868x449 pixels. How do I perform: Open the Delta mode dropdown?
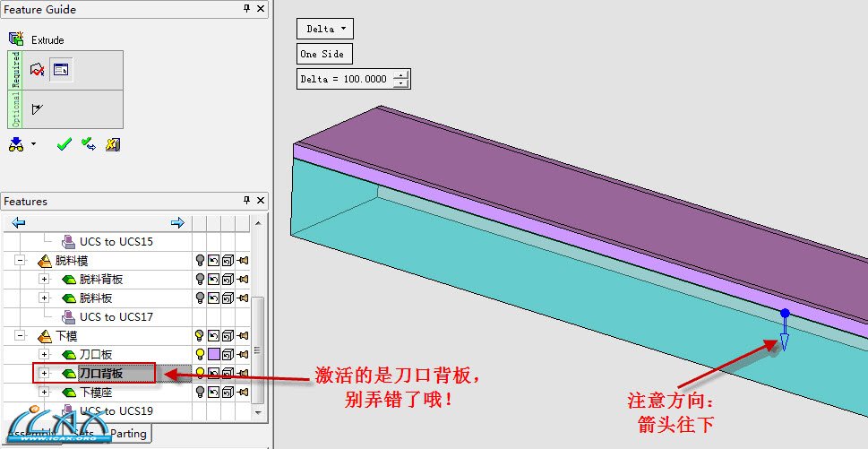pos(325,29)
